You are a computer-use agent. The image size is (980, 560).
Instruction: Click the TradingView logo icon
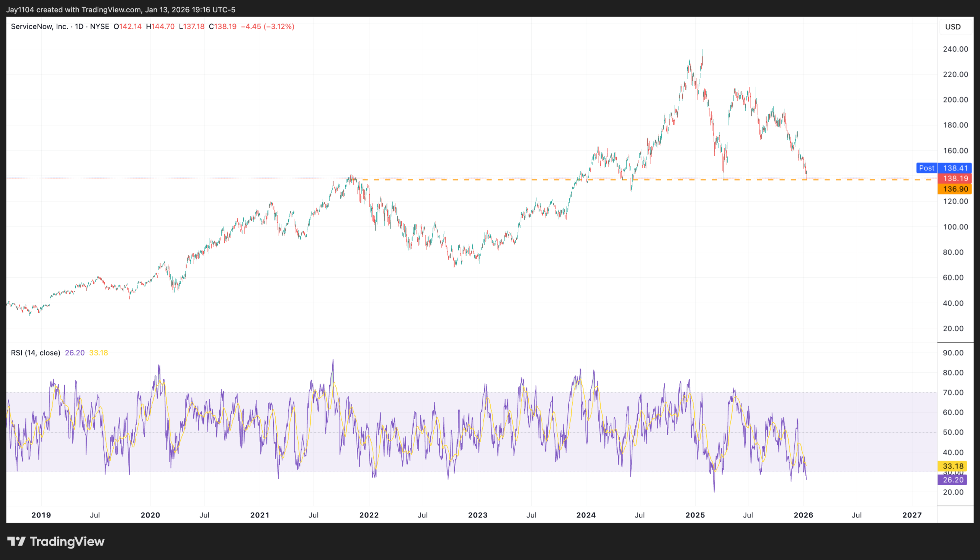click(x=16, y=542)
